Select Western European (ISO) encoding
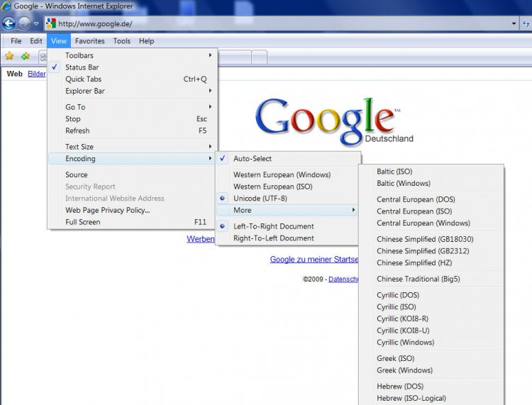 click(288, 187)
